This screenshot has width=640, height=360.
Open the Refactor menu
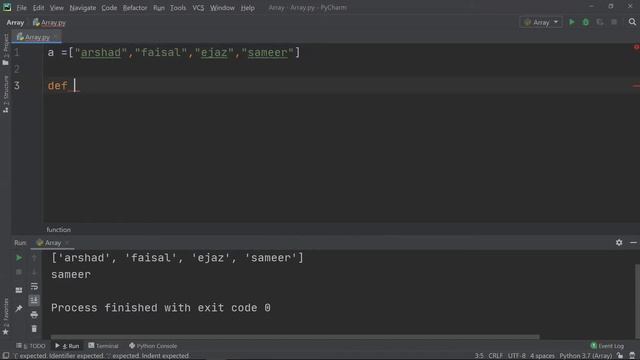(135, 8)
